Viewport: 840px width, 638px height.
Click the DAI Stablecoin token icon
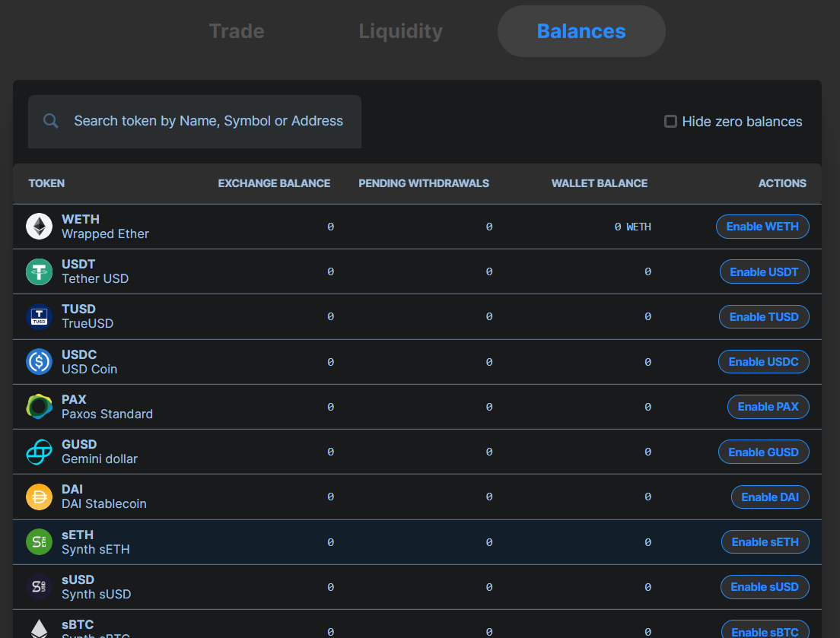pos(39,497)
